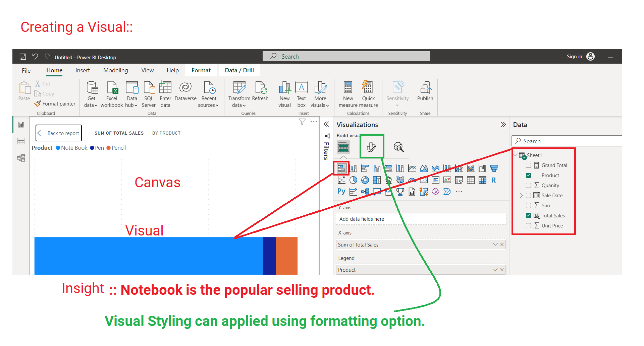The height and width of the screenshot is (346, 644).
Task: Click the Save icon in title bar
Action: tap(23, 57)
